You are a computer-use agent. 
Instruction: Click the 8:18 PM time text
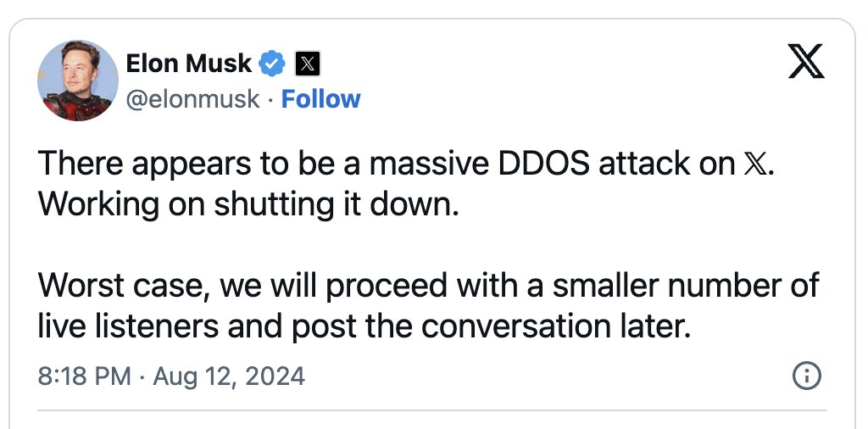(x=85, y=376)
